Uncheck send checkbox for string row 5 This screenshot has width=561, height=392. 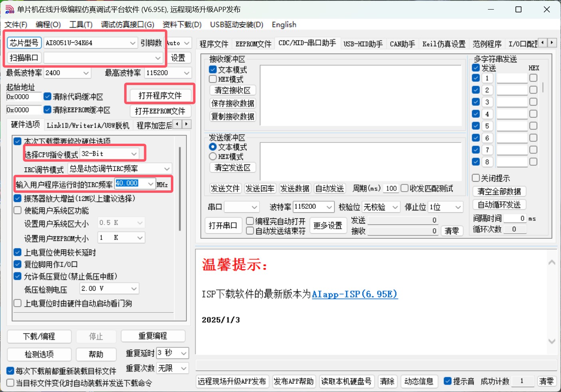[x=476, y=126]
